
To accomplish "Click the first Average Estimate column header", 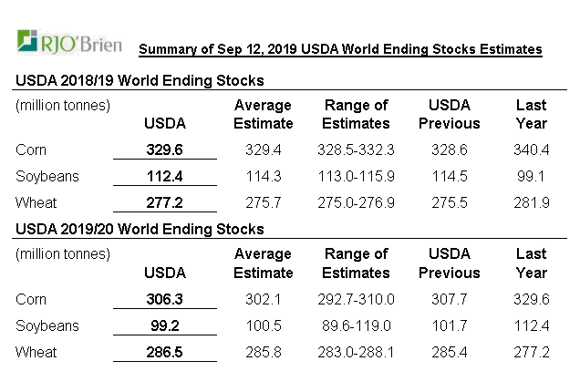I will click(x=264, y=114).
